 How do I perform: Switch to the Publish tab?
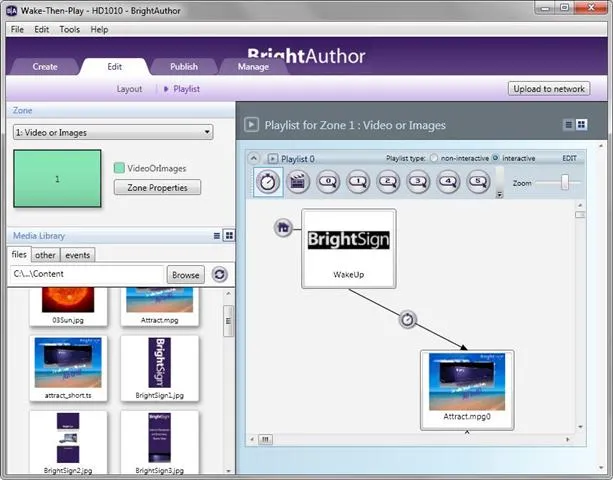tap(184, 67)
